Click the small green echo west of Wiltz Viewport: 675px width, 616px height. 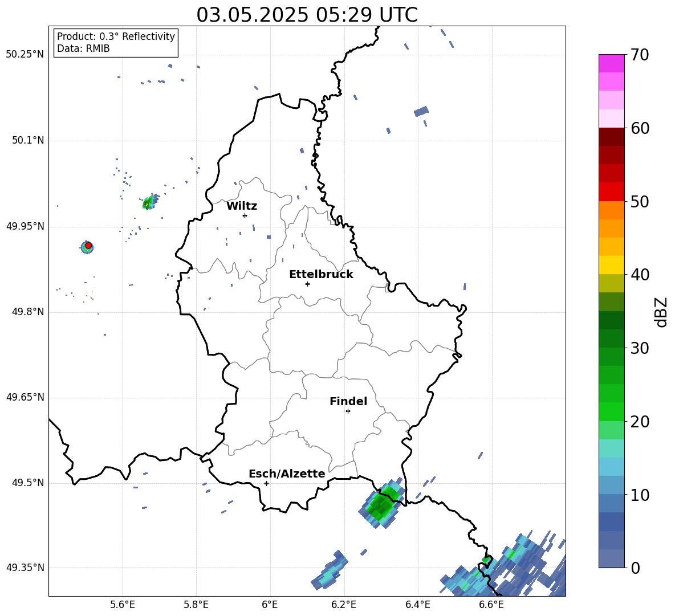(x=150, y=202)
